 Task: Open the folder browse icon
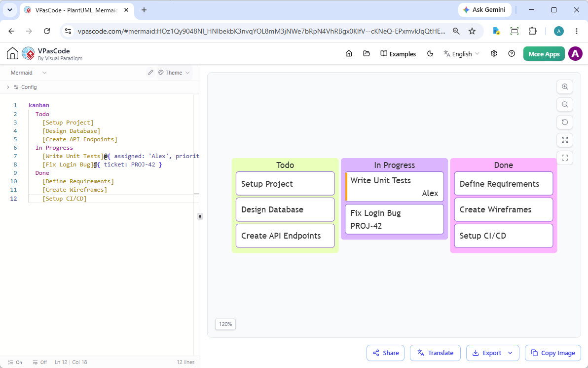[367, 54]
